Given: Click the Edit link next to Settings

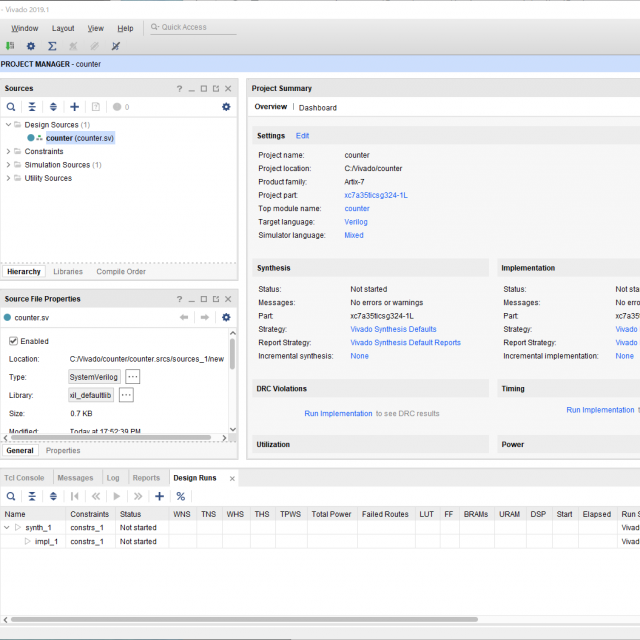Looking at the screenshot, I should coord(302,136).
